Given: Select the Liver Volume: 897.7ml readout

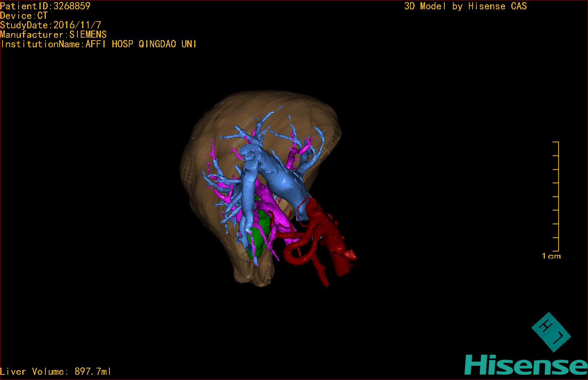Looking at the screenshot, I should click(55, 371).
